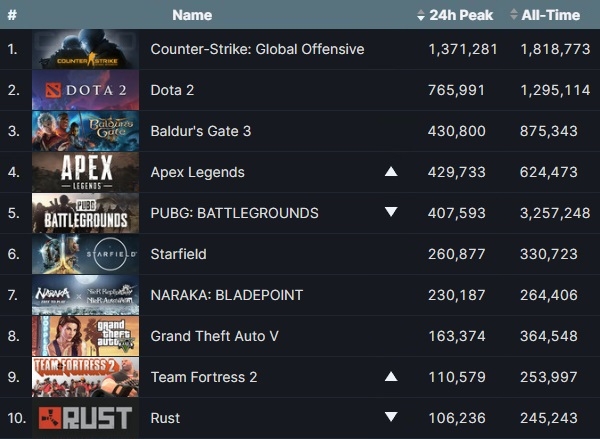Click the Baldur's Gate 3 banner image
This screenshot has width=600, height=439.
pyautogui.click(x=85, y=131)
